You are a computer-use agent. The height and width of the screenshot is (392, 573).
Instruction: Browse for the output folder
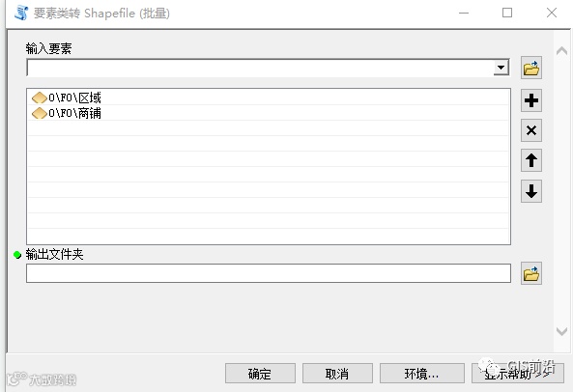(531, 273)
